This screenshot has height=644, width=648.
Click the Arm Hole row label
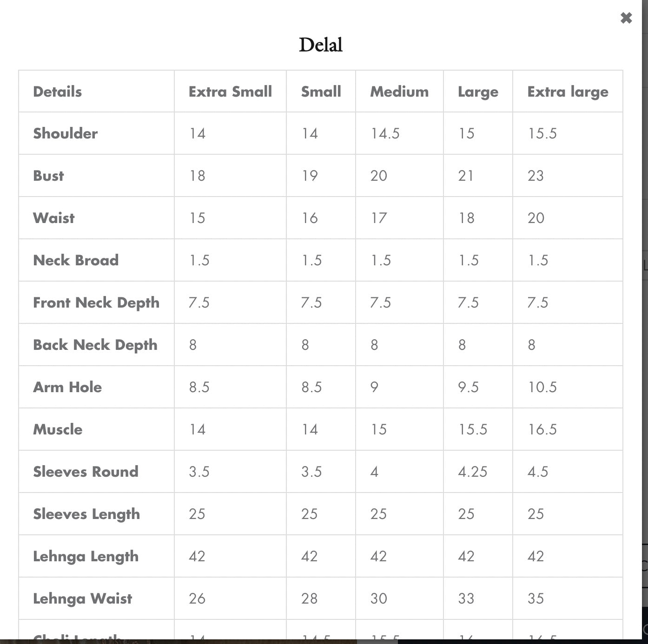67,387
